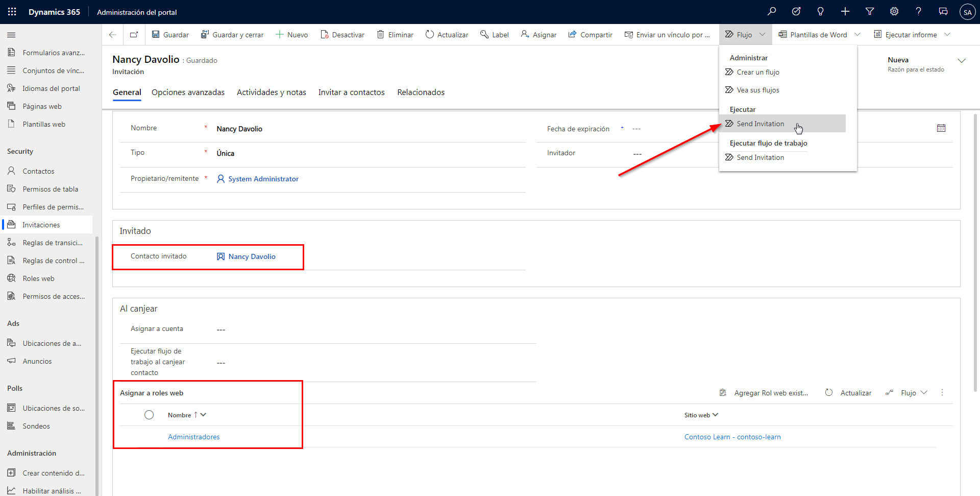Open the assistant lightbulb icon
The image size is (980, 496).
pos(821,12)
